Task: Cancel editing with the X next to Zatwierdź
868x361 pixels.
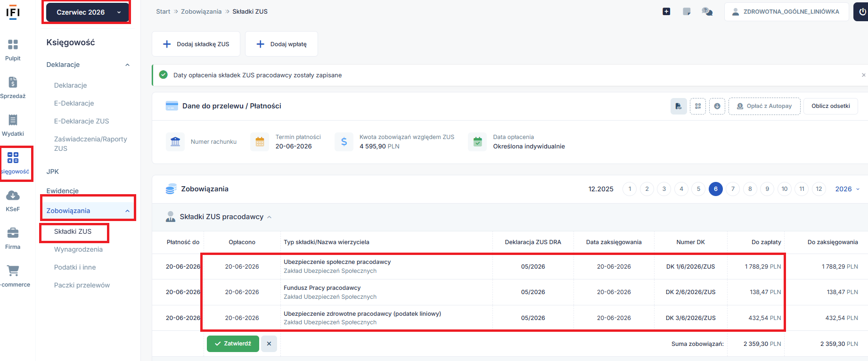Action: click(x=269, y=344)
